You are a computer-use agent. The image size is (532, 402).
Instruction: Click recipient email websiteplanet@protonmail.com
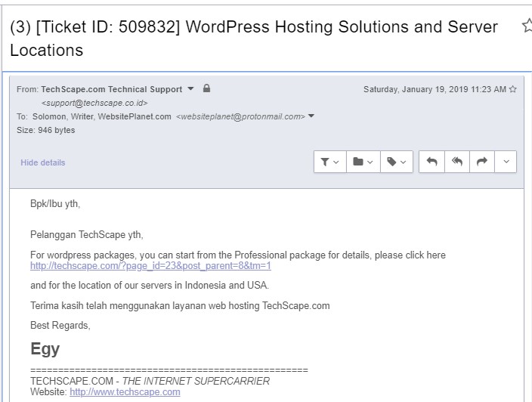(240, 116)
